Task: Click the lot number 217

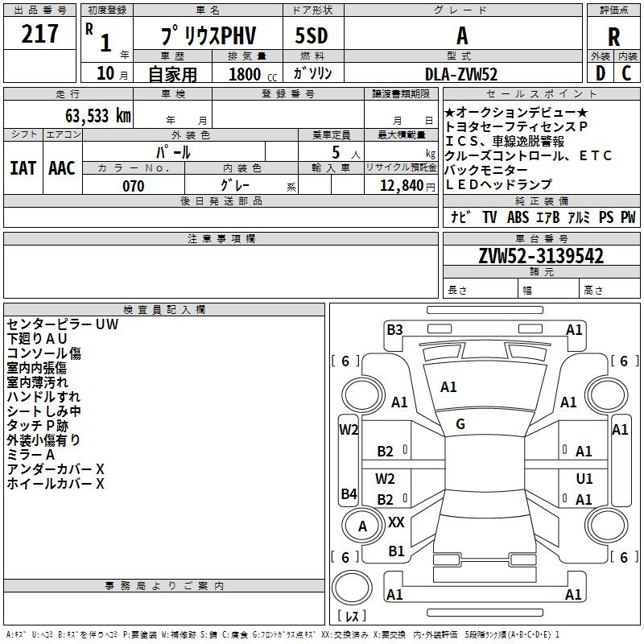Action: [39, 34]
